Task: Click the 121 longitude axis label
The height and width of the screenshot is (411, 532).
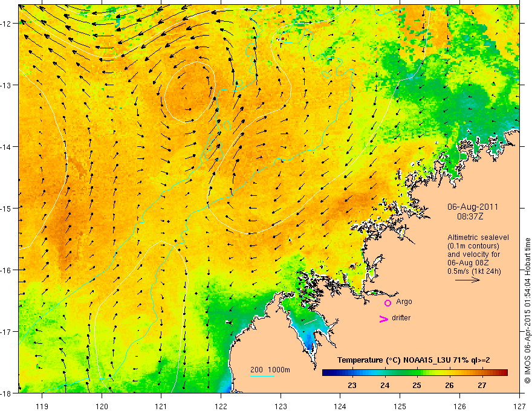Action: (161, 407)
